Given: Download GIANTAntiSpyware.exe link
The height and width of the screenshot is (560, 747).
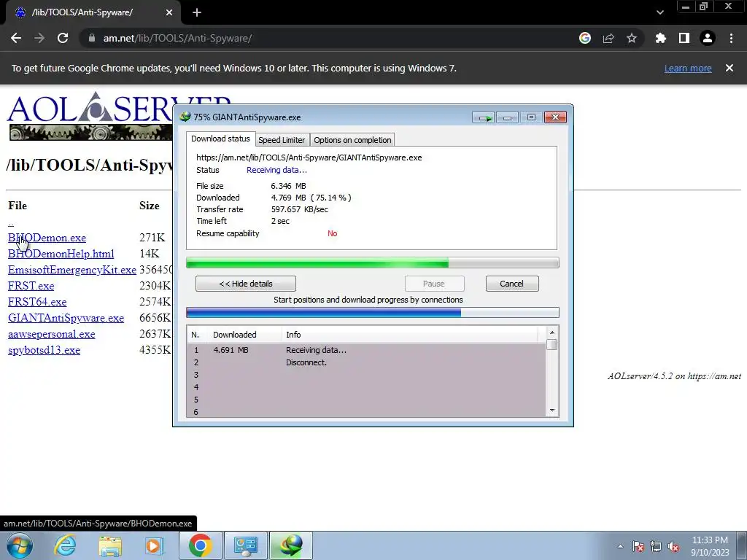Looking at the screenshot, I should [x=66, y=318].
